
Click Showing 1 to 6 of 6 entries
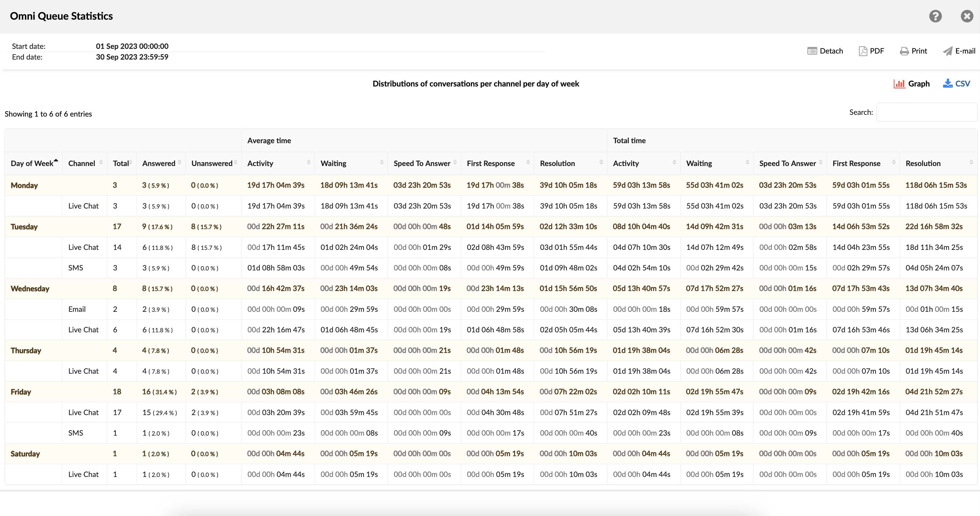48,114
